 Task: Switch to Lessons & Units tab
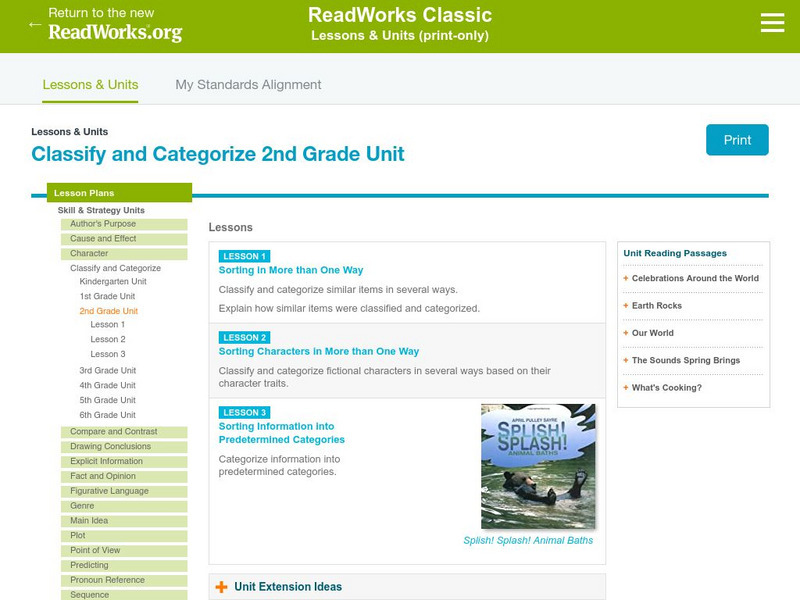pos(90,85)
